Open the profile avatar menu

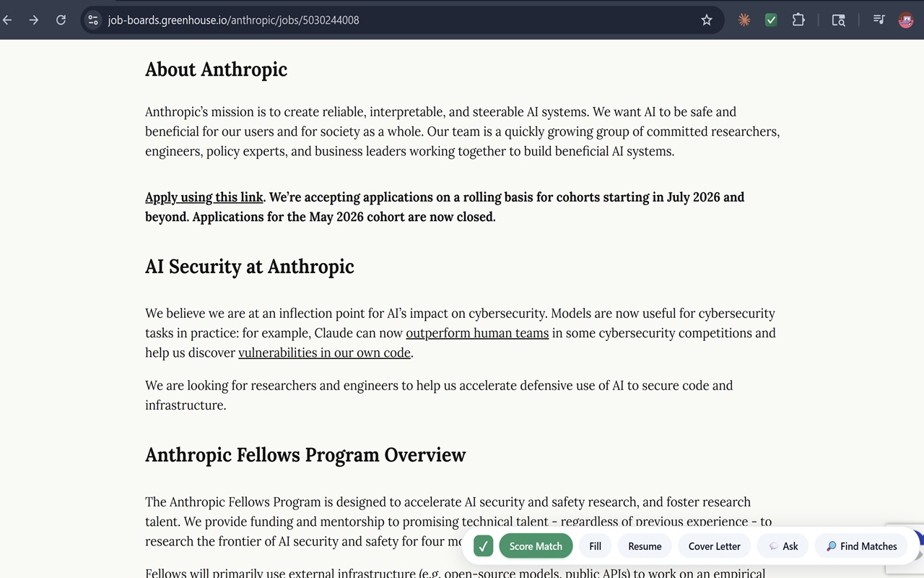906,20
